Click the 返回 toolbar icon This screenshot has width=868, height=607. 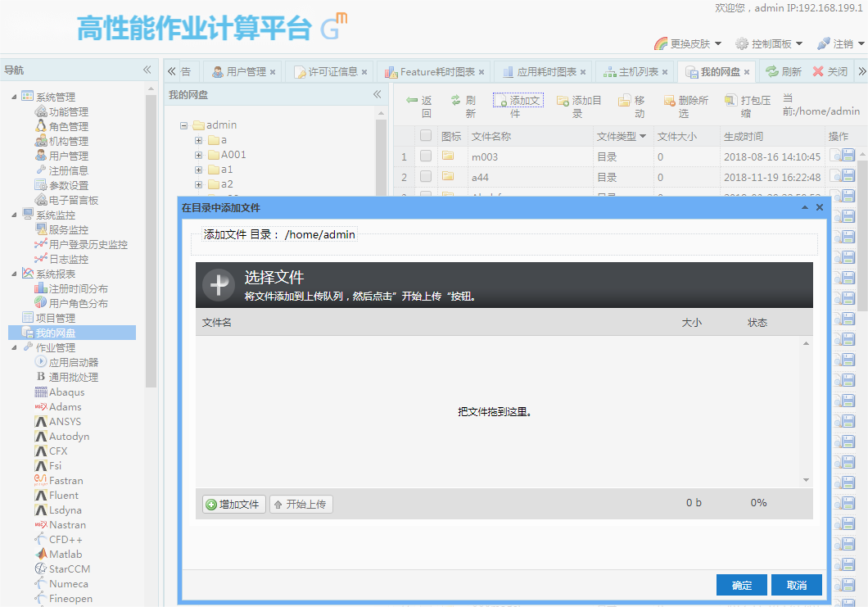(412, 100)
